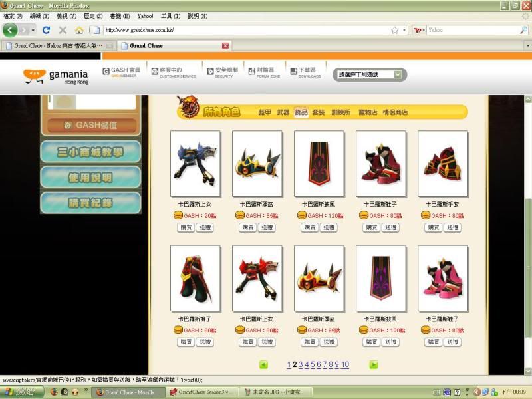Click the page scrollbar down arrow

pos(528,371)
